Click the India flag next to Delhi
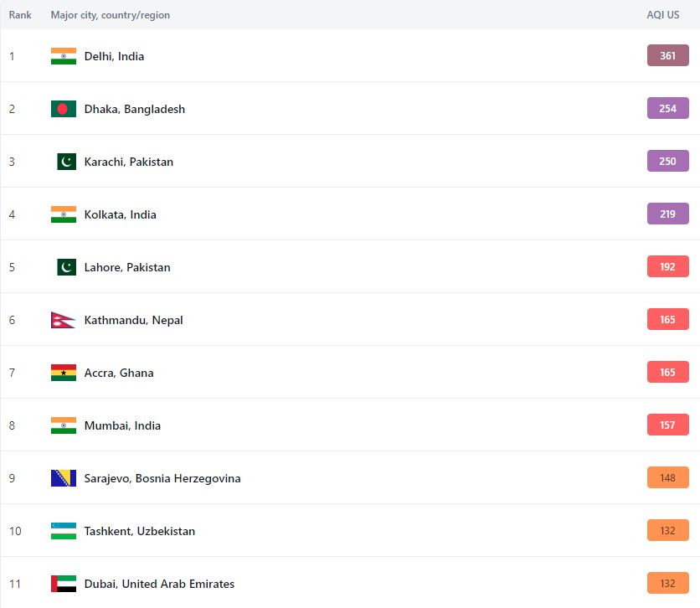 (x=63, y=56)
